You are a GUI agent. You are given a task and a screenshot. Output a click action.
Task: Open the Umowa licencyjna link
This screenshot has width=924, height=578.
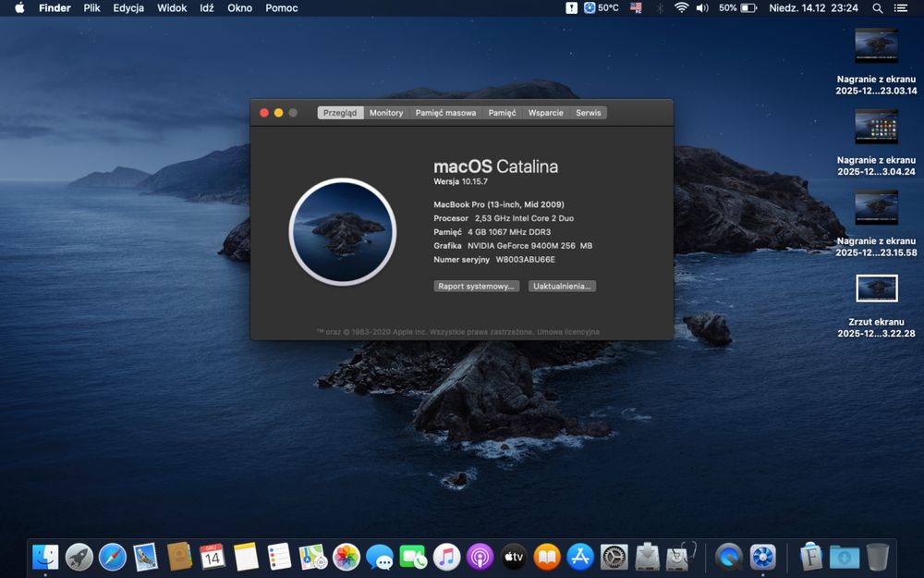[x=568, y=332]
